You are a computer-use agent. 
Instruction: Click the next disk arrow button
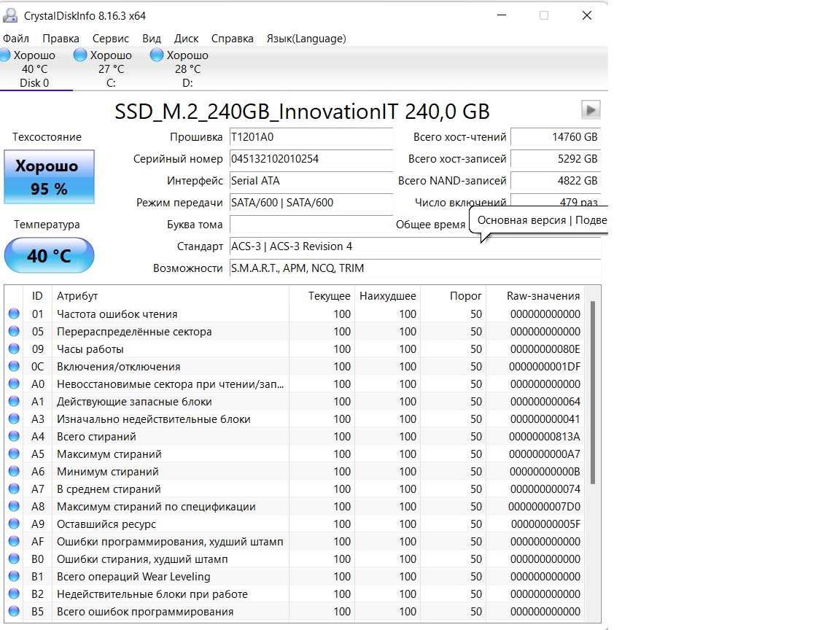coord(591,110)
